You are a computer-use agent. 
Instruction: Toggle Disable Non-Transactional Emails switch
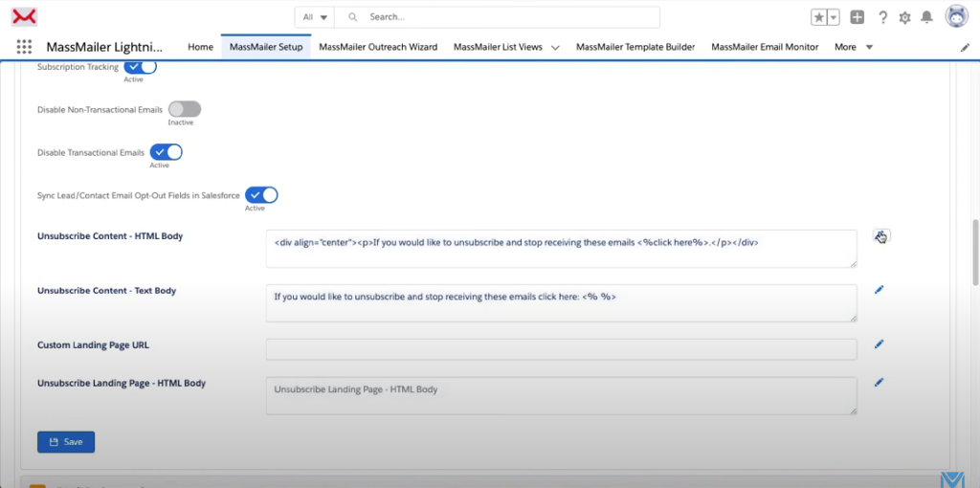coord(185,110)
